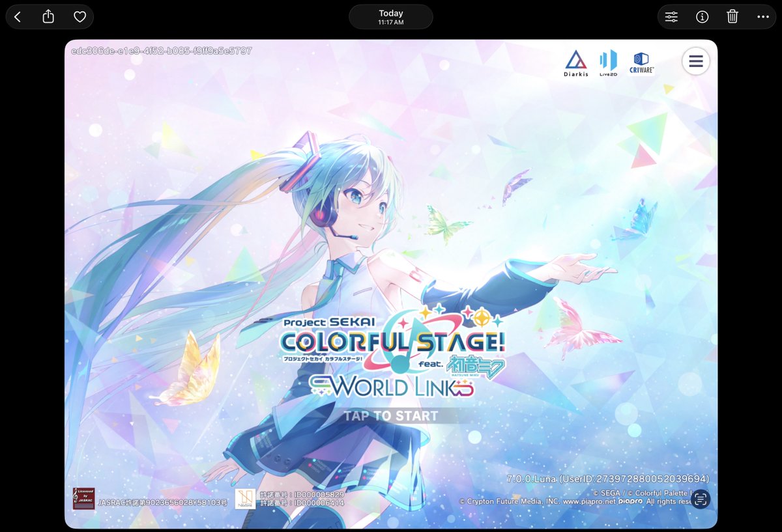This screenshot has height=532, width=782.
Task: Click the WORLD LINK logo
Action: point(391,386)
